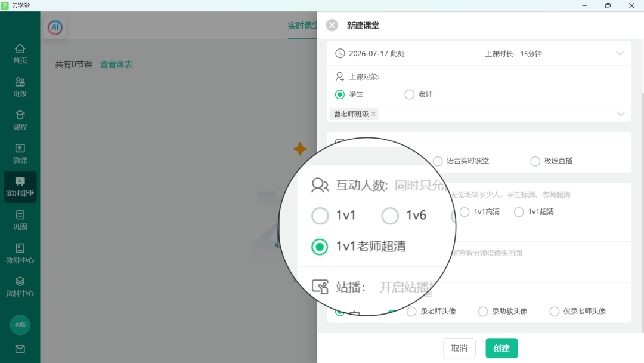This screenshot has width=644, height=363.
Task: Open the 班级 class section
Action: coord(20,87)
